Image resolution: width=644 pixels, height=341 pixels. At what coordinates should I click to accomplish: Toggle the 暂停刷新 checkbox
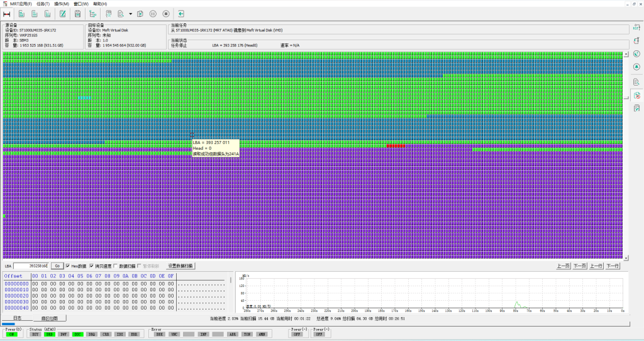coord(139,266)
